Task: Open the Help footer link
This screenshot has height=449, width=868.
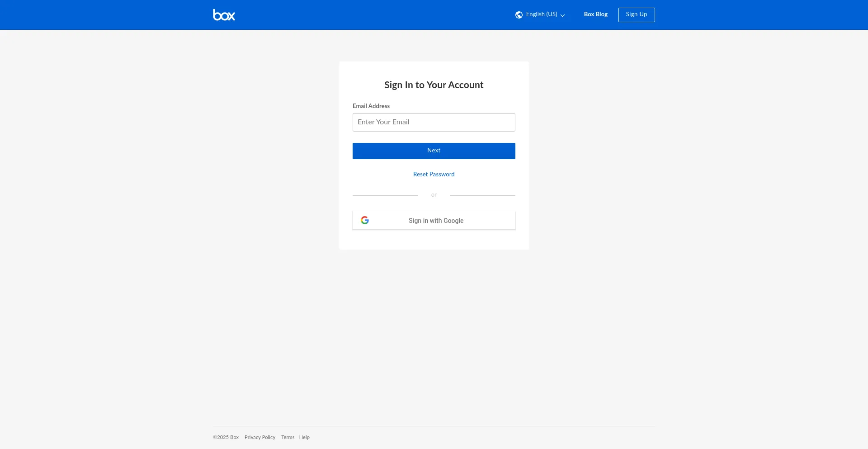Action: 304,437
